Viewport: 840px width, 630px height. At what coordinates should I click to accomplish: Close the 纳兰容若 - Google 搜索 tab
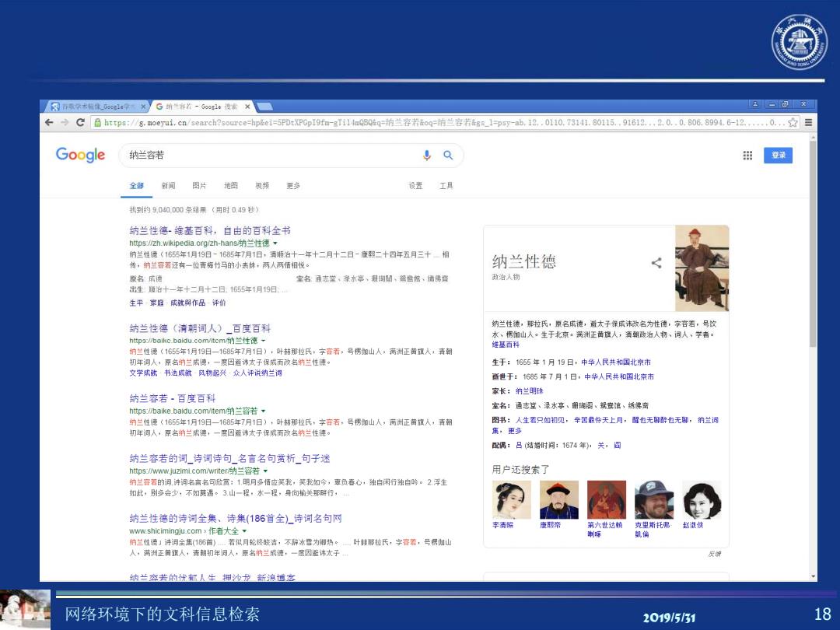247,107
